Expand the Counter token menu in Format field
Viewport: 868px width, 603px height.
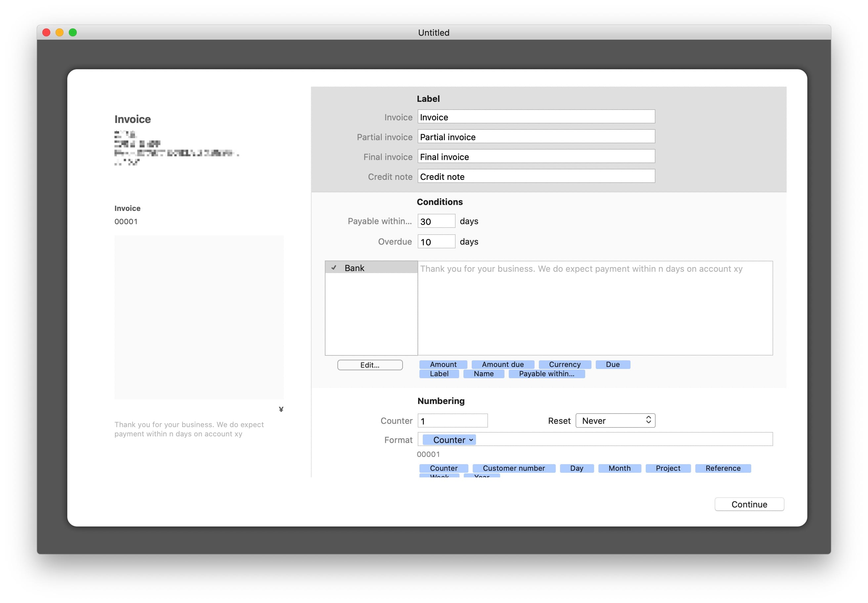[x=471, y=440]
